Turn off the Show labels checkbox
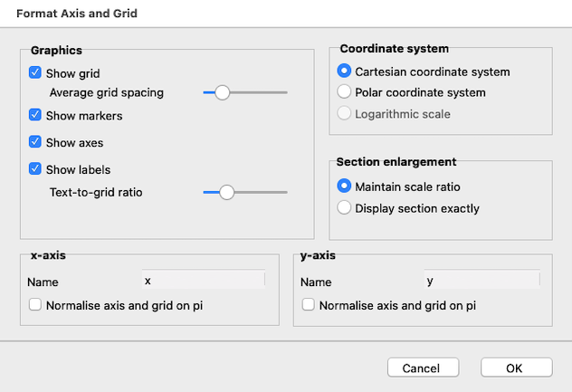Image resolution: width=572 pixels, height=392 pixels. (x=35, y=168)
